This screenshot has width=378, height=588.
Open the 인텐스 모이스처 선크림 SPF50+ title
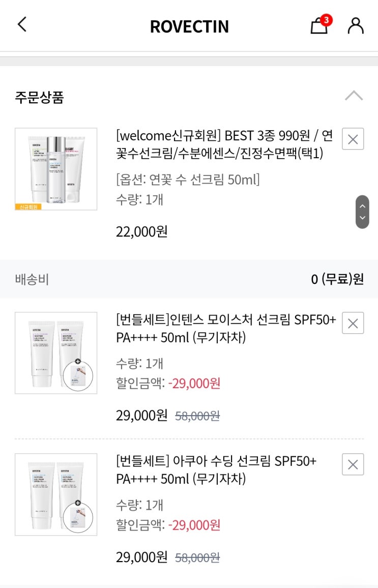(x=225, y=329)
